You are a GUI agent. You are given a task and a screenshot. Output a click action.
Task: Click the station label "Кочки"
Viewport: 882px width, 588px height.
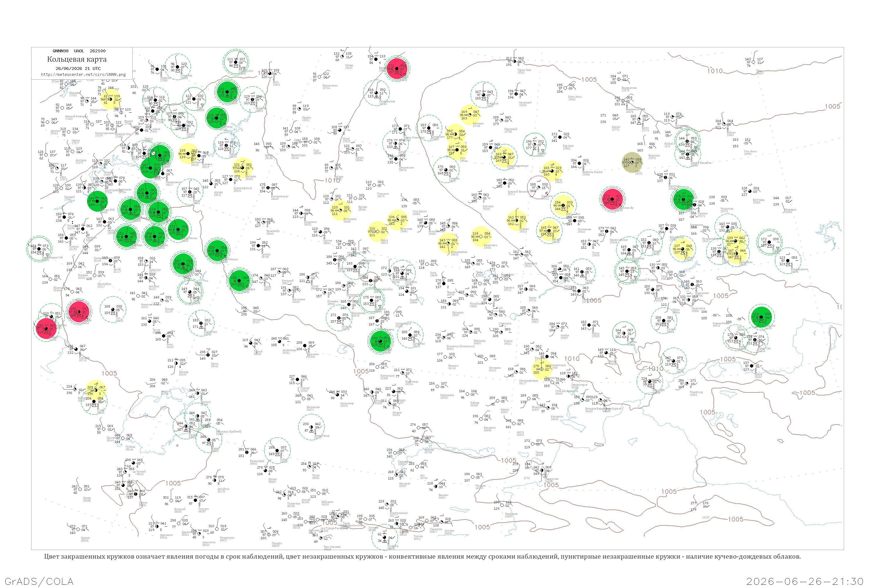[x=532, y=298]
